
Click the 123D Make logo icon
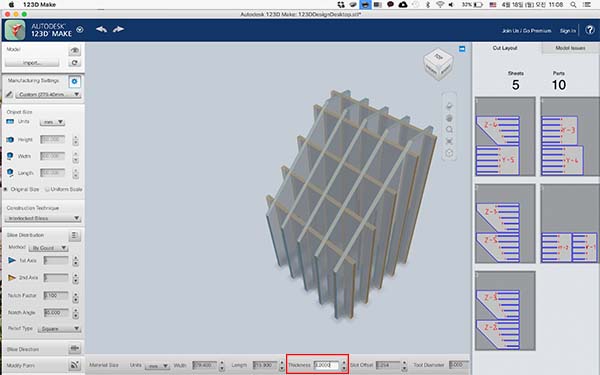(15, 30)
